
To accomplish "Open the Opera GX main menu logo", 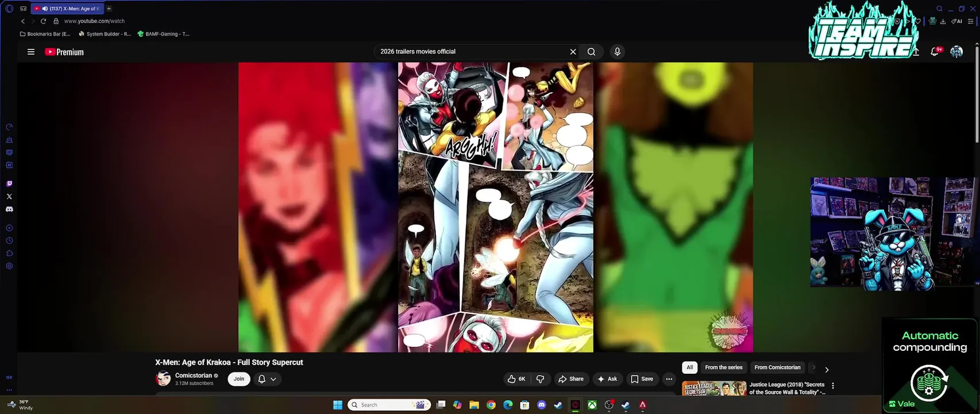I will point(9,9).
